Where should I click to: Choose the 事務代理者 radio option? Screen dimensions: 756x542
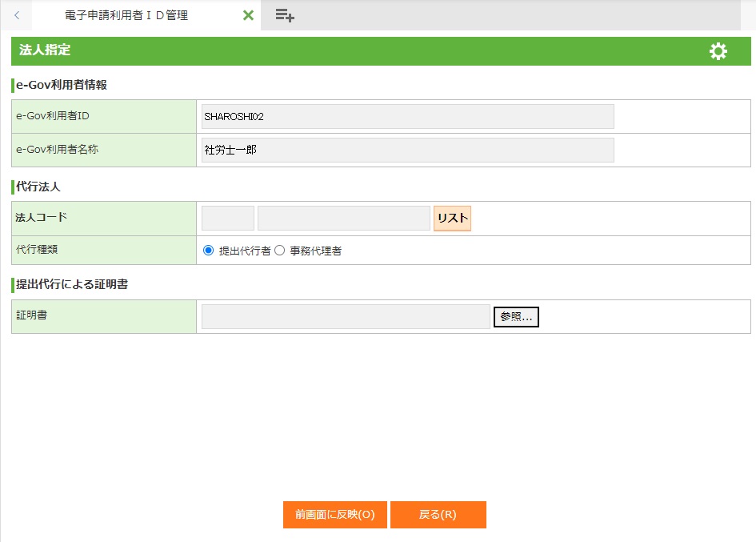click(x=280, y=251)
